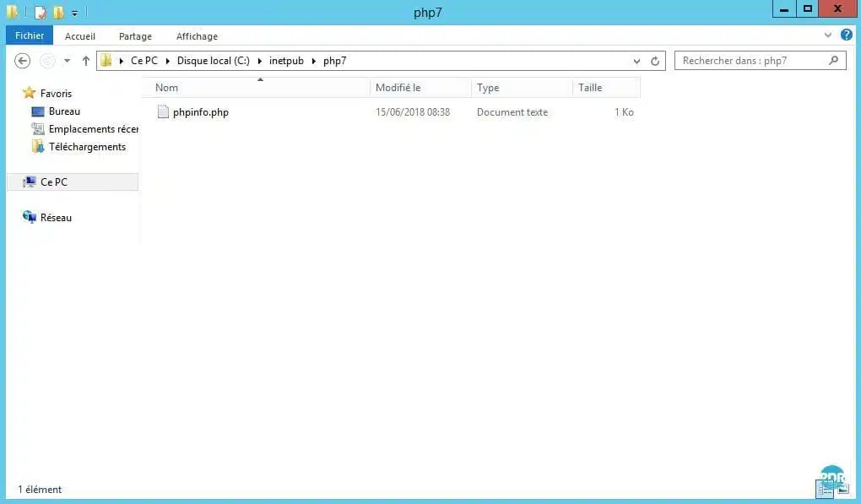Click the 1 Ko size cell
The image size is (861, 504).
pos(625,112)
